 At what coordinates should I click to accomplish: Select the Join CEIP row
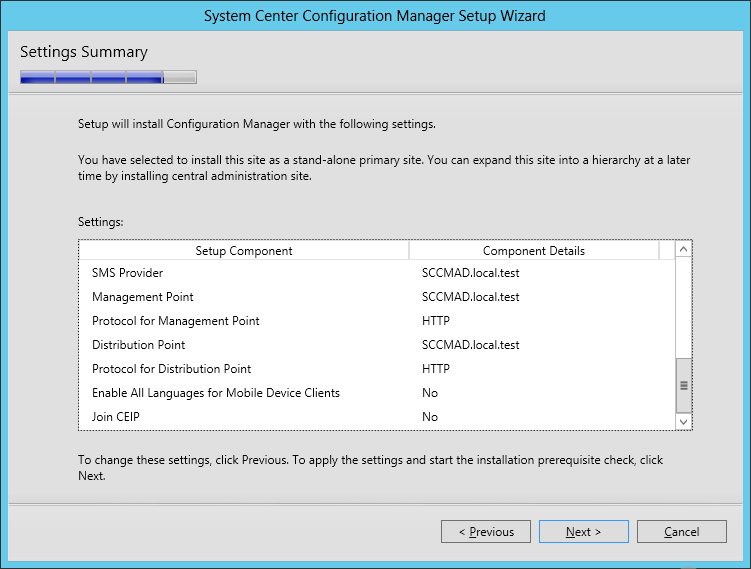377,416
